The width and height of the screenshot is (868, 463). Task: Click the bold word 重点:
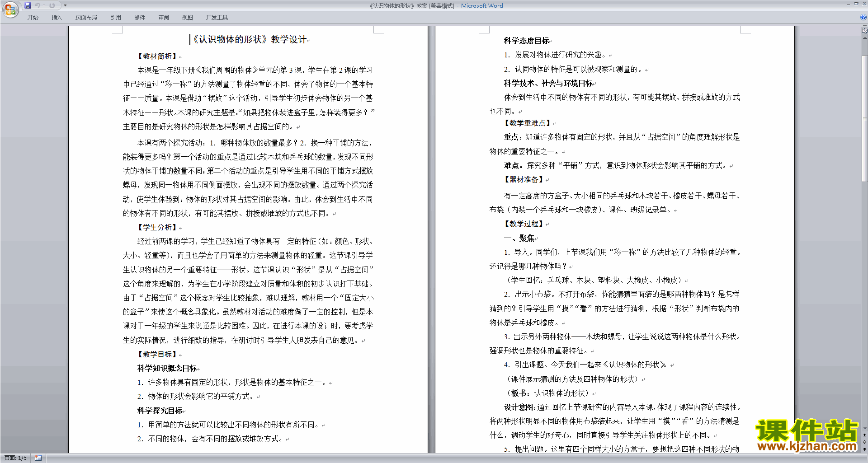coord(514,137)
